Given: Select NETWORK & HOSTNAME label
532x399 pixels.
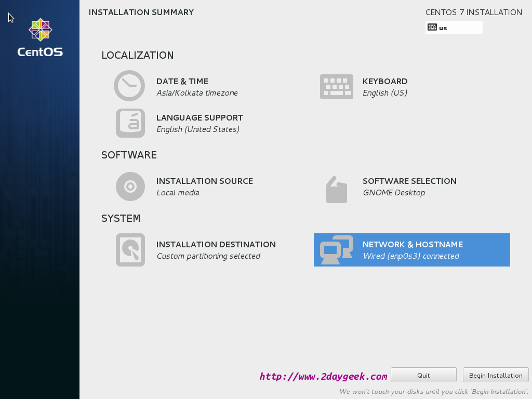Looking at the screenshot, I should [413, 245].
